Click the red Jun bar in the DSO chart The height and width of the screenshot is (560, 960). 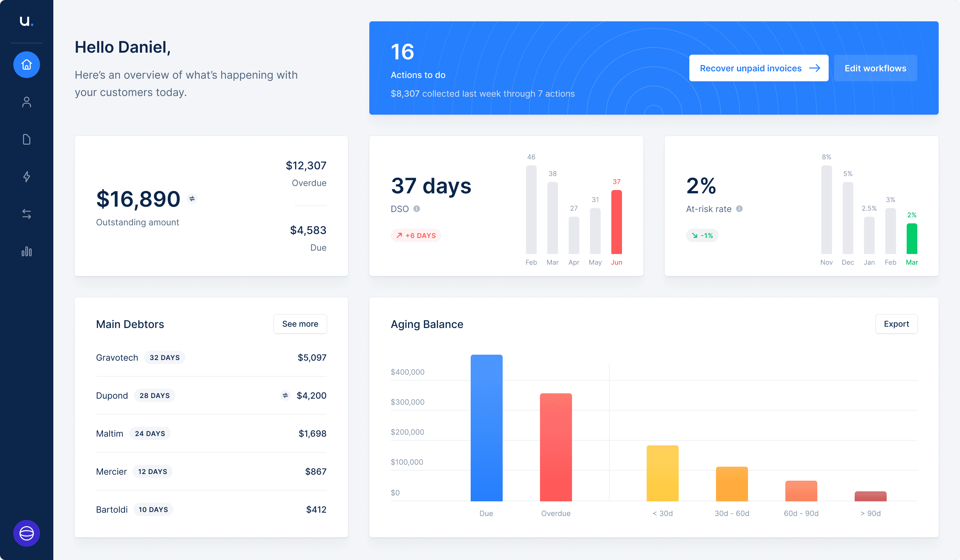pos(616,222)
